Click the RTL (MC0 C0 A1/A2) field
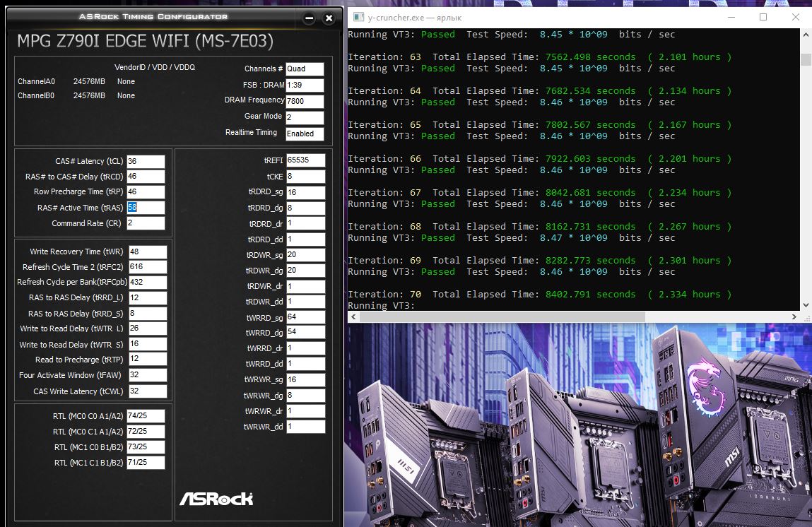 (x=146, y=415)
